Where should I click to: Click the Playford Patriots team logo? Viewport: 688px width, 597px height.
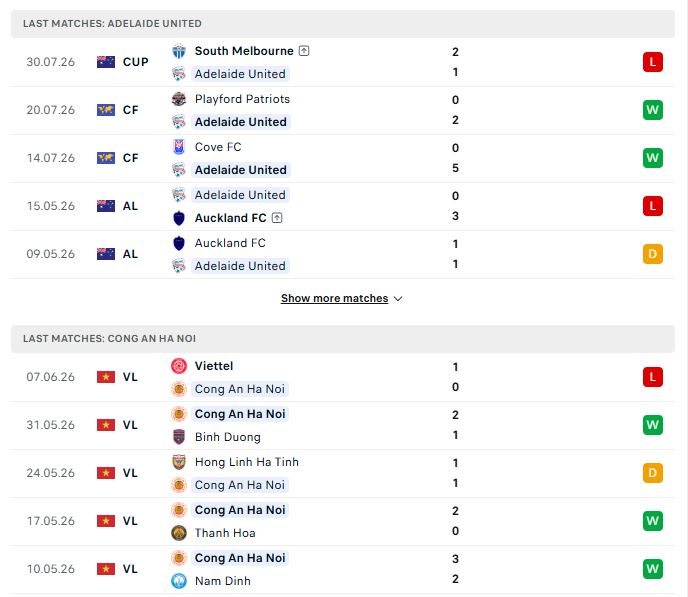point(179,99)
